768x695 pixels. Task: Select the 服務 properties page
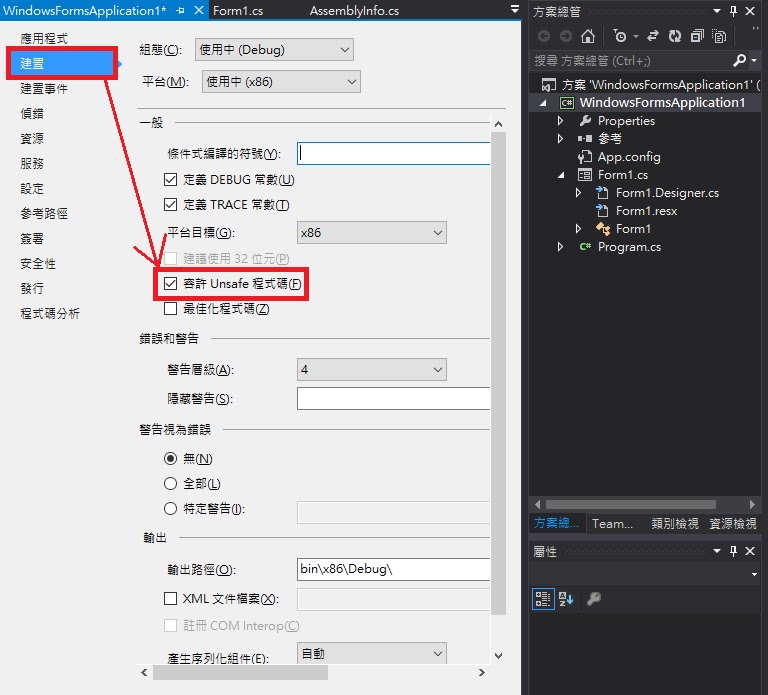[x=32, y=164]
